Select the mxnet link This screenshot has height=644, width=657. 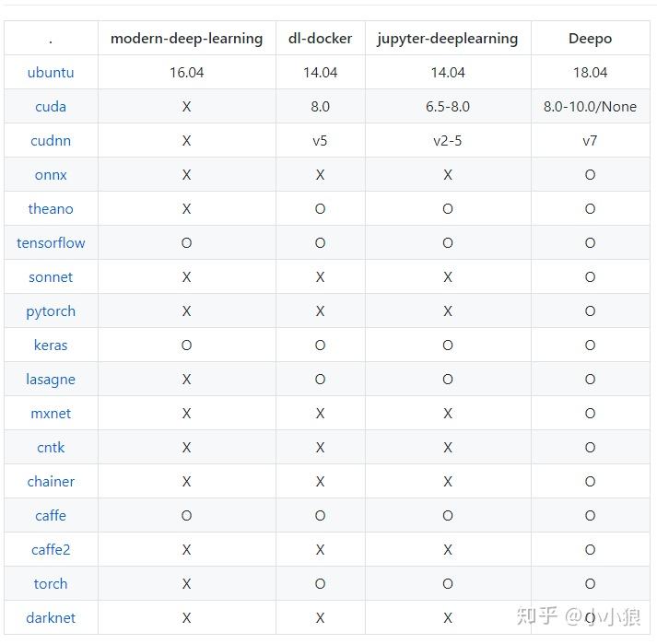click(x=51, y=413)
